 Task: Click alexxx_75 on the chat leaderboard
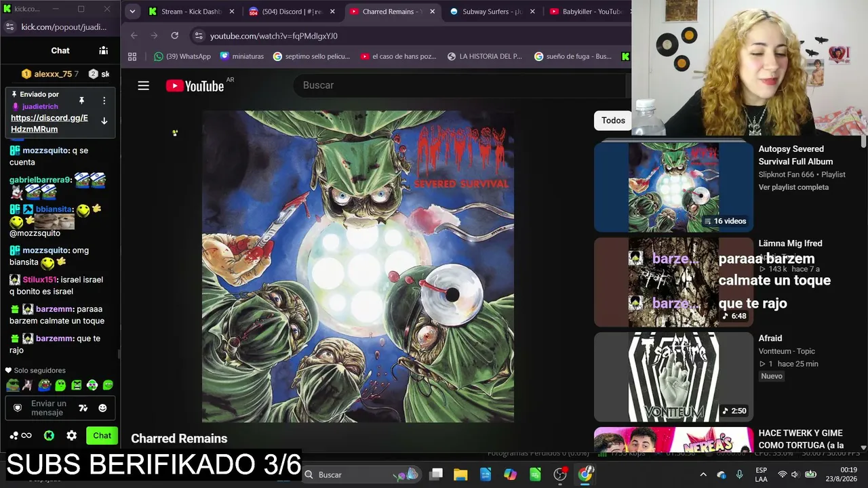coord(53,74)
